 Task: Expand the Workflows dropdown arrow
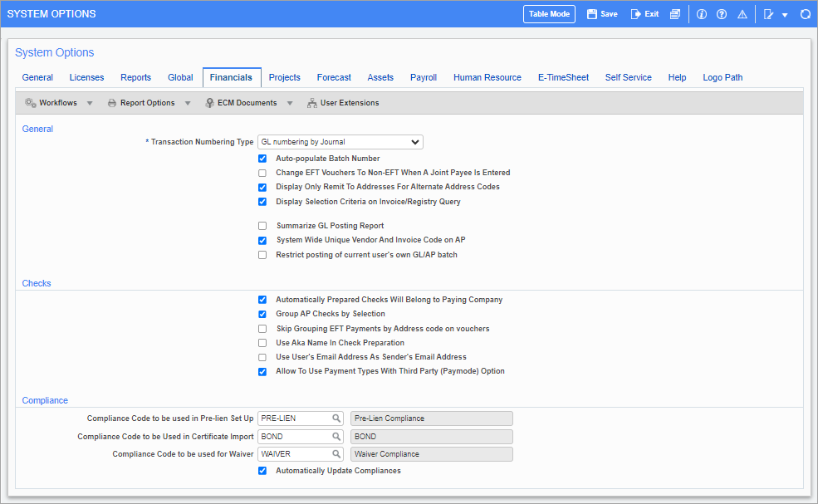pyautogui.click(x=88, y=102)
